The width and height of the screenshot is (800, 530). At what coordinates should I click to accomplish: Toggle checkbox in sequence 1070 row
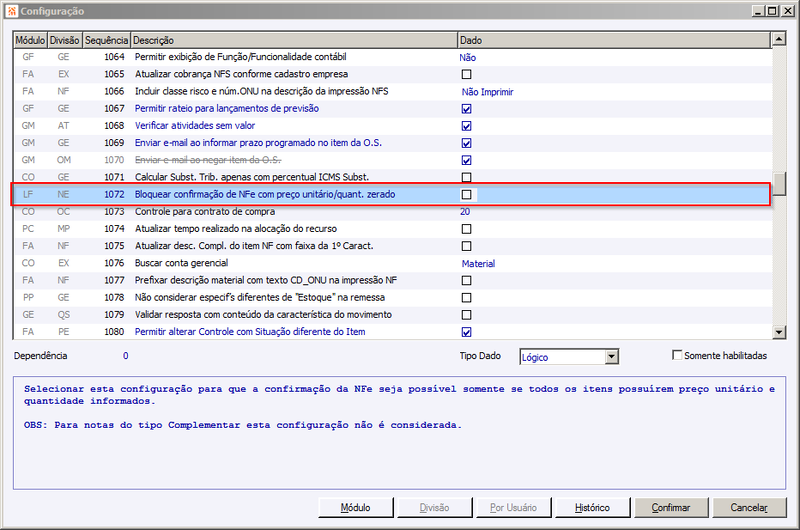[x=466, y=160]
